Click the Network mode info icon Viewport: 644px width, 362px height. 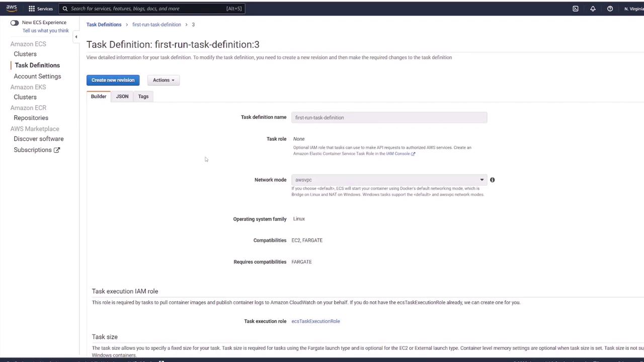pos(492,179)
